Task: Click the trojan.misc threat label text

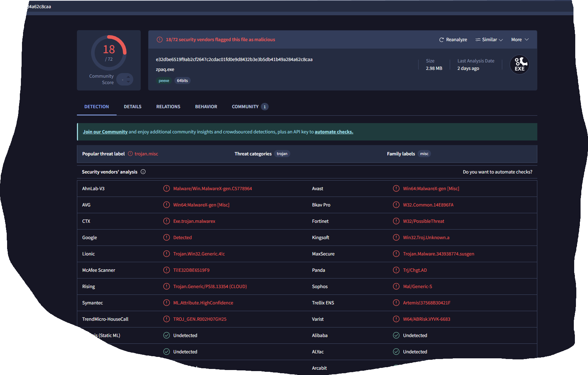Action: pos(146,154)
